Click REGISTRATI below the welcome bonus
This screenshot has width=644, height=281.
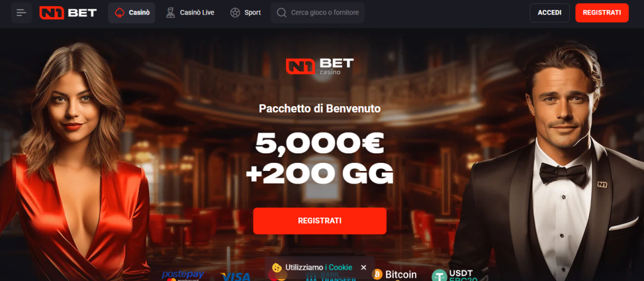click(x=319, y=221)
